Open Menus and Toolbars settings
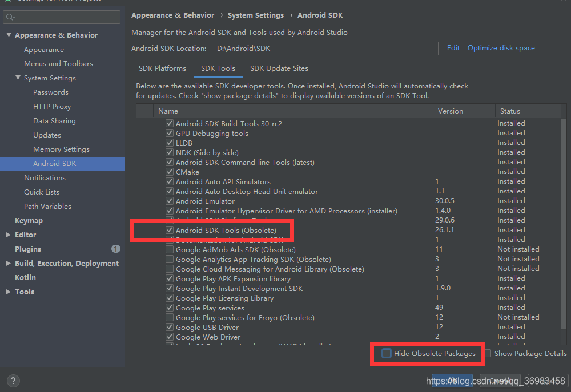 [58, 64]
